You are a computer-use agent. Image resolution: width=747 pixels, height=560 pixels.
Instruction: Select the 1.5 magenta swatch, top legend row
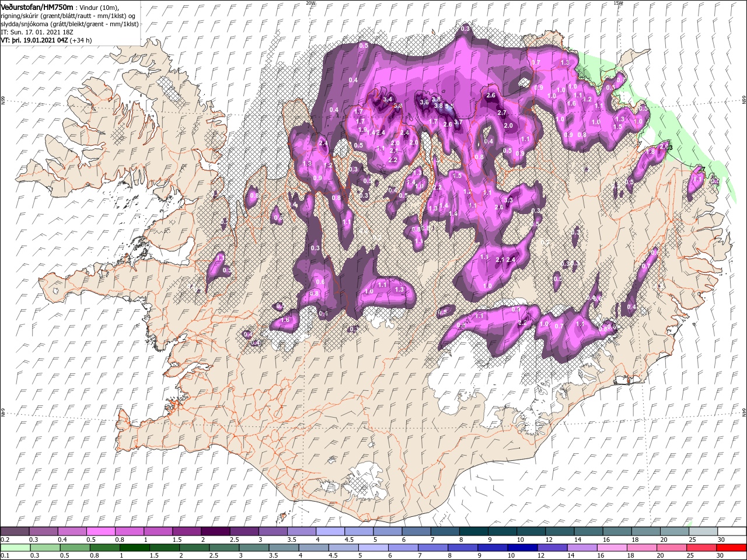point(187,531)
